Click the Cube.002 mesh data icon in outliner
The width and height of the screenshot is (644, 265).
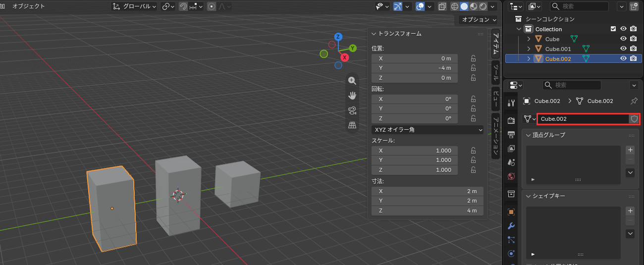pyautogui.click(x=586, y=58)
